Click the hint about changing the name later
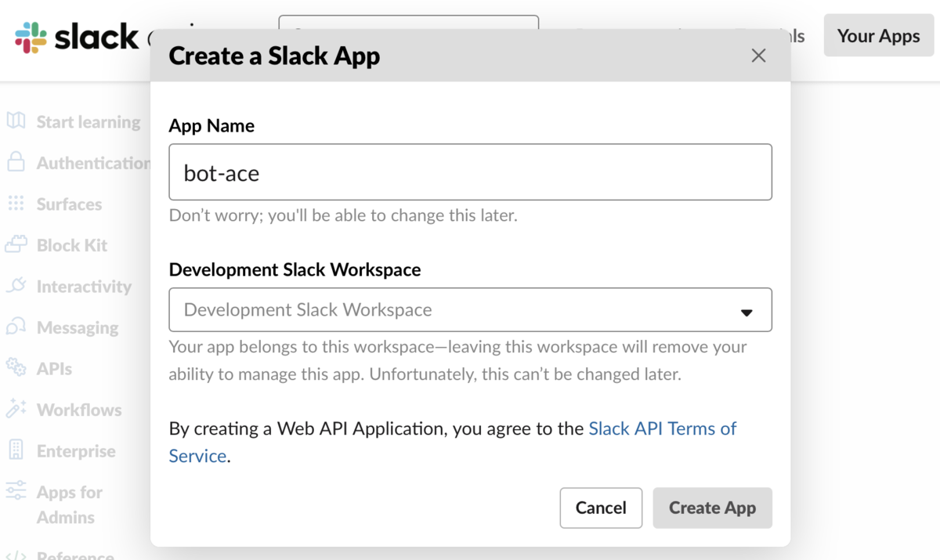 [x=343, y=215]
